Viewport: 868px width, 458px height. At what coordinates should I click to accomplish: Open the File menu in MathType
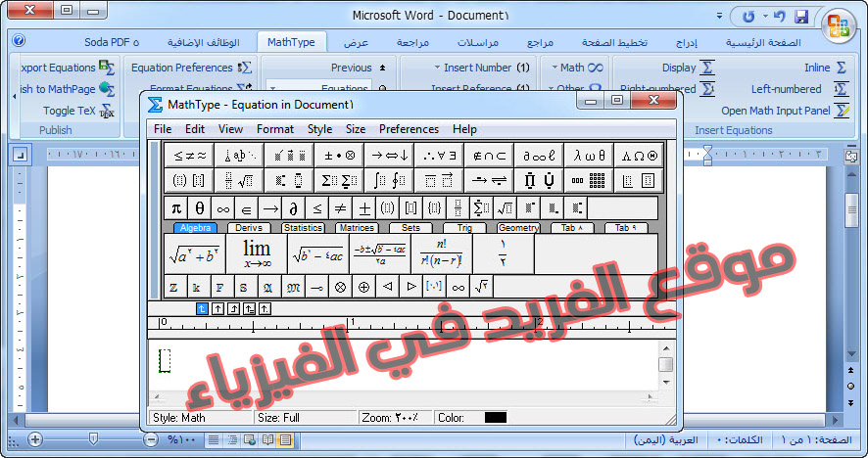(x=163, y=129)
